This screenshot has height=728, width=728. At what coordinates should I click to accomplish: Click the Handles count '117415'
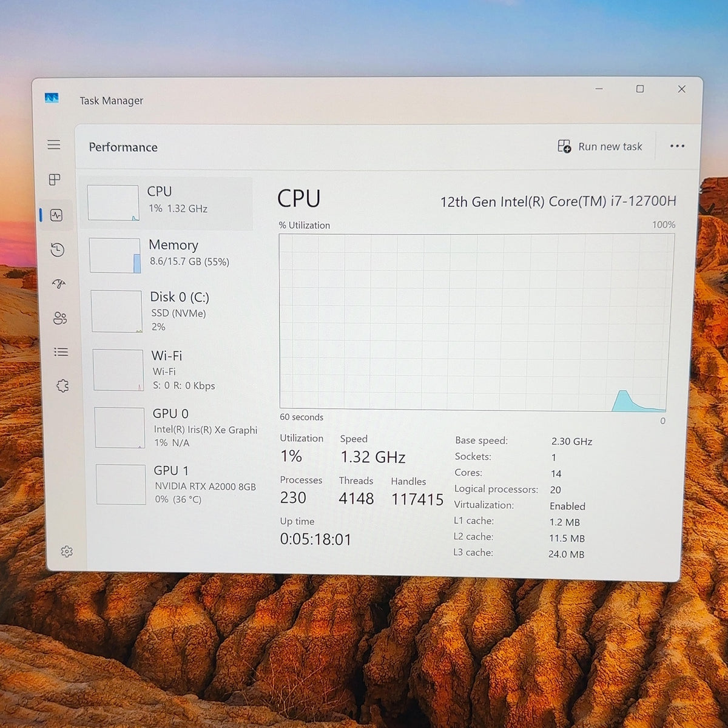[x=417, y=499]
